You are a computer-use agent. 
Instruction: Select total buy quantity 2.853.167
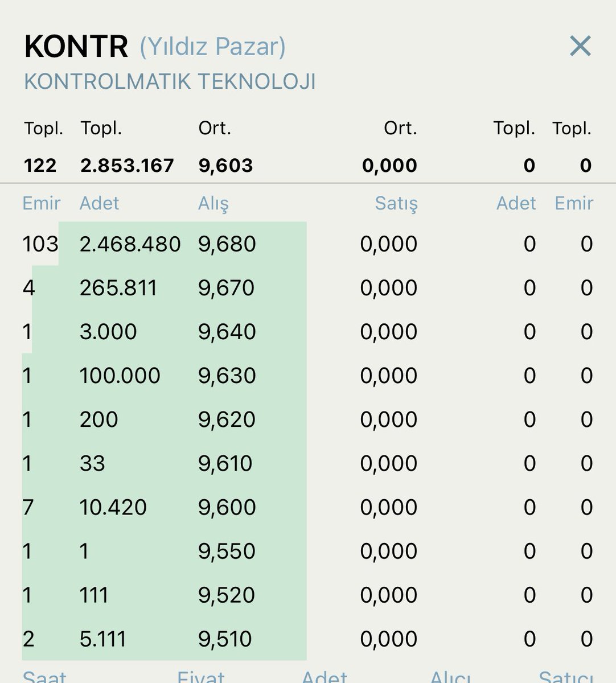127,166
